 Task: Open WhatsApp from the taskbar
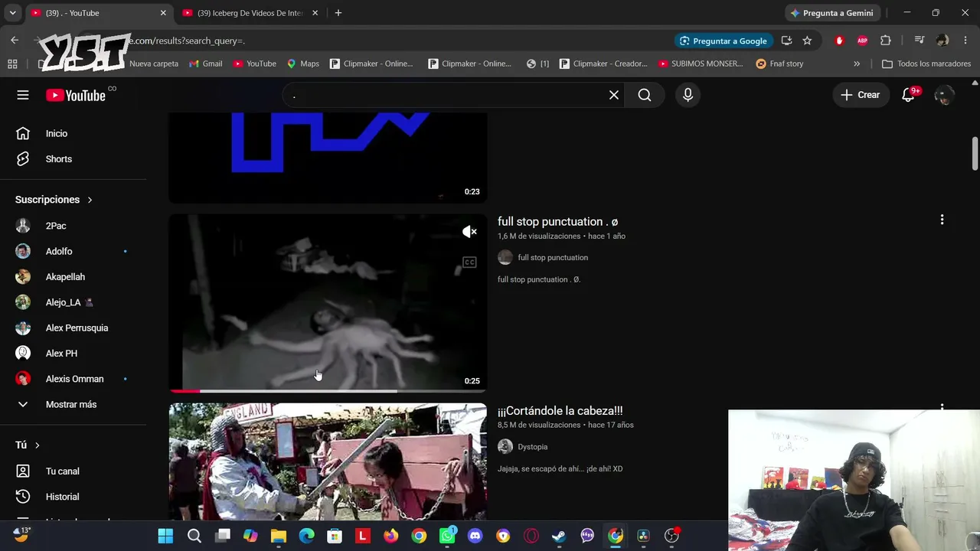coord(447,536)
